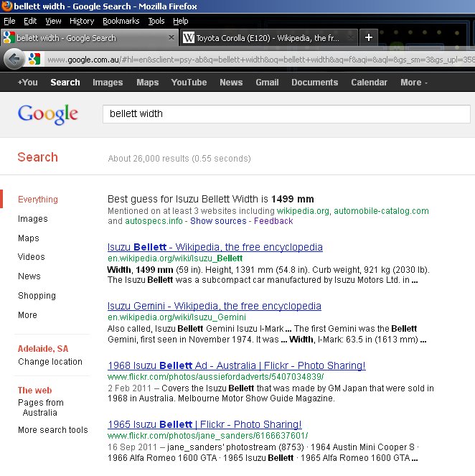Click the Google logo

(x=48, y=114)
